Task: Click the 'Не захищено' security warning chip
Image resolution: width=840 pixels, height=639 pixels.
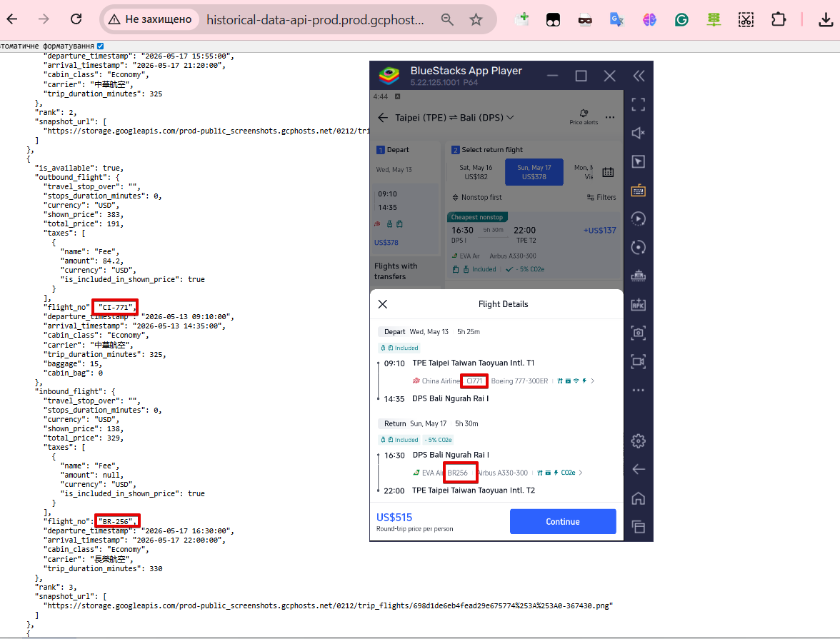Action: click(150, 19)
